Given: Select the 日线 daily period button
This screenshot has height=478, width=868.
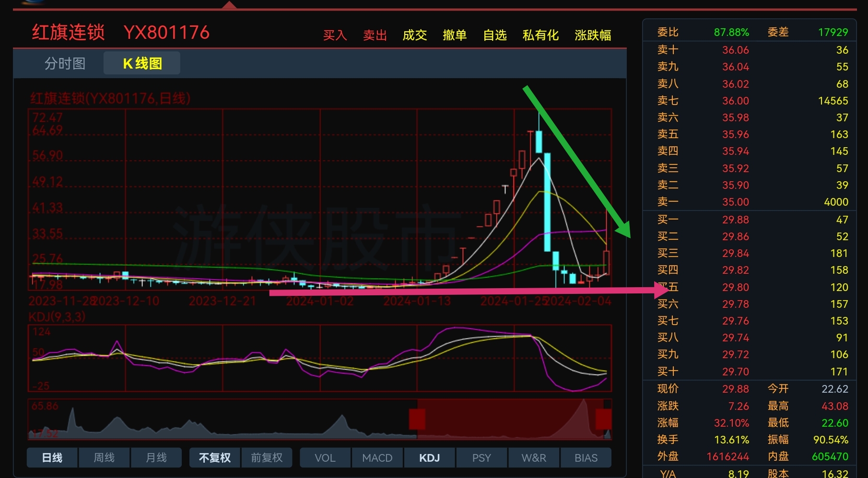Looking at the screenshot, I should tap(52, 458).
